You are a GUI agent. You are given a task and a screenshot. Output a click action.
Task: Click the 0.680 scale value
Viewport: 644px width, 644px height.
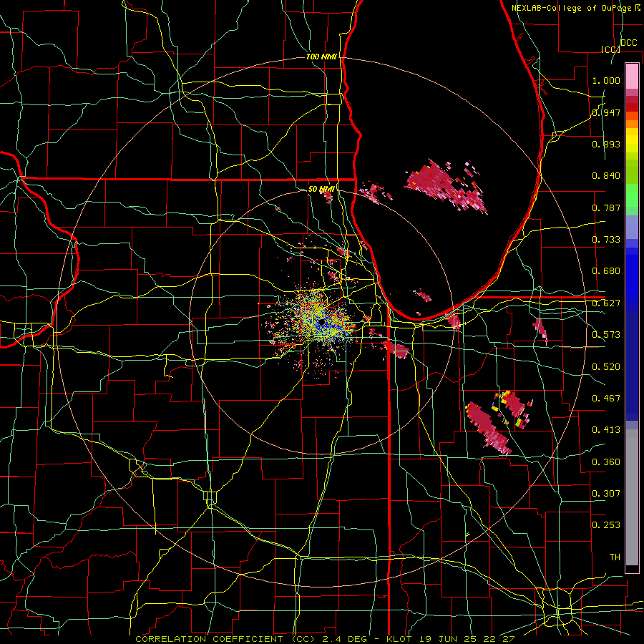pos(606,271)
